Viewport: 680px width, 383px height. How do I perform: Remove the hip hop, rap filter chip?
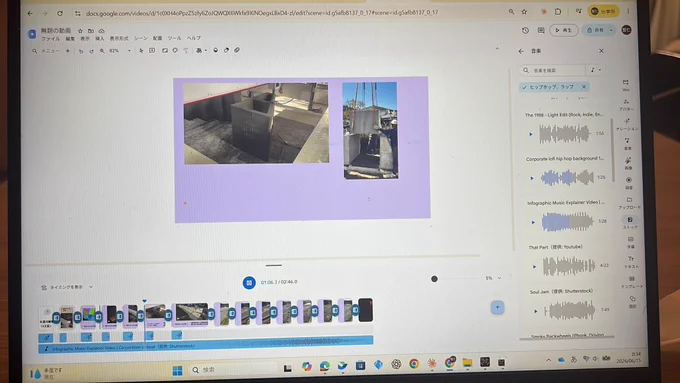[584, 87]
